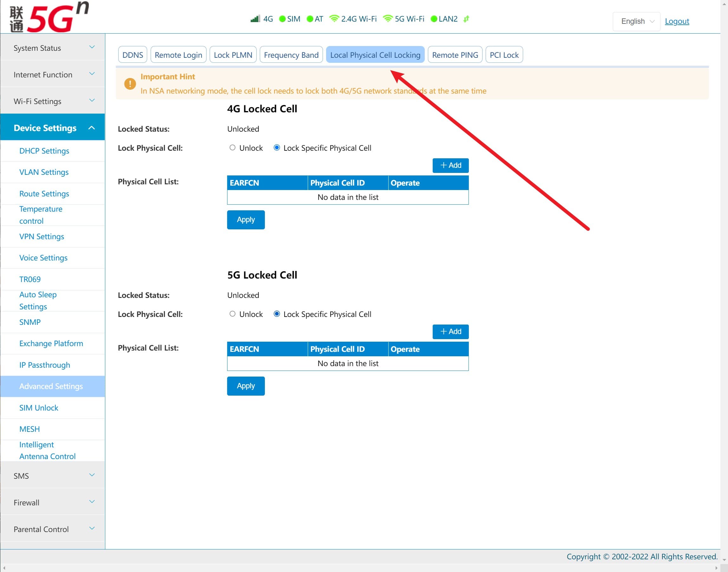This screenshot has width=728, height=572.
Task: Select Lock Specific Physical Cell for 5G
Action: coord(277,314)
